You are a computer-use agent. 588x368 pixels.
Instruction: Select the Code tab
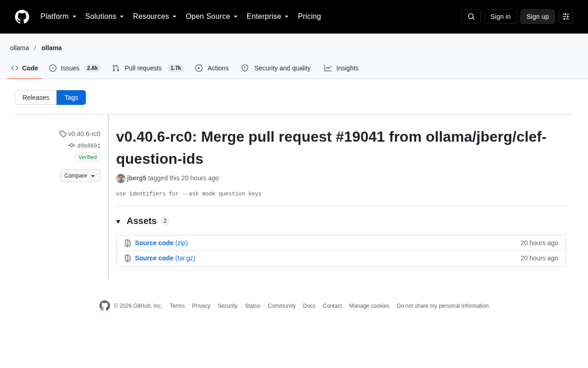pyautogui.click(x=24, y=68)
